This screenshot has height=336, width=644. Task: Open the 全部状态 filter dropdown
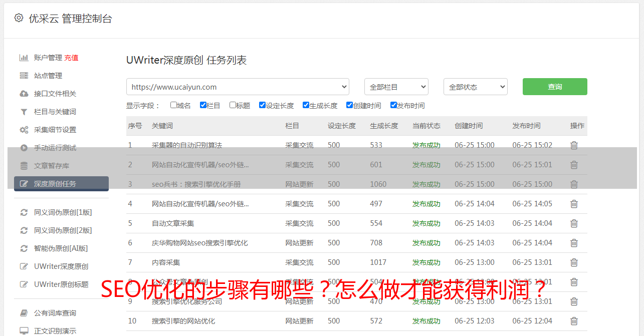tap(475, 87)
